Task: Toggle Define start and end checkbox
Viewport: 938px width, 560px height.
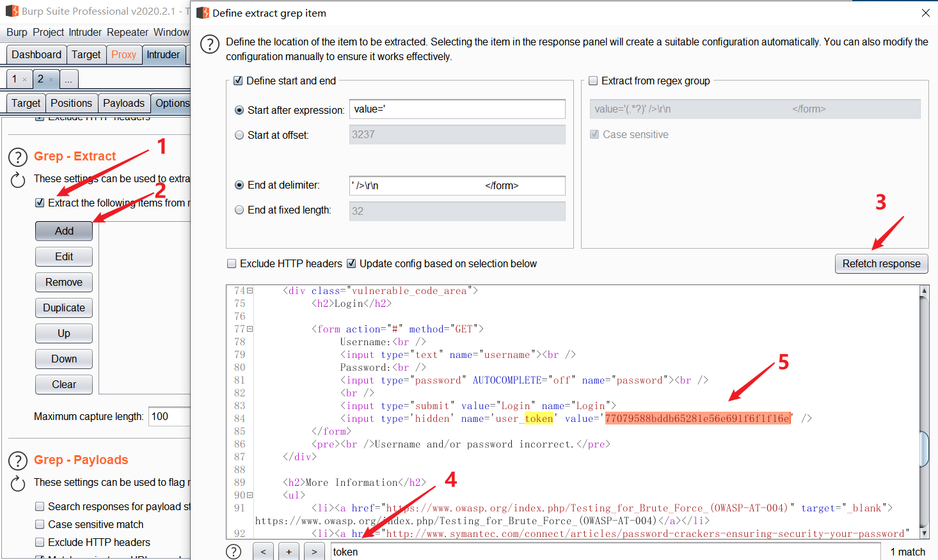Action: tap(238, 81)
